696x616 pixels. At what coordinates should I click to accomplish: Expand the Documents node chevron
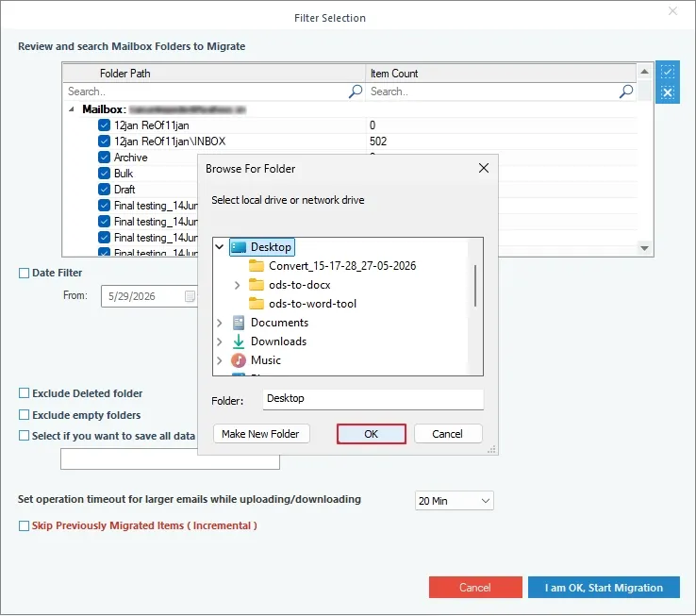coord(220,323)
